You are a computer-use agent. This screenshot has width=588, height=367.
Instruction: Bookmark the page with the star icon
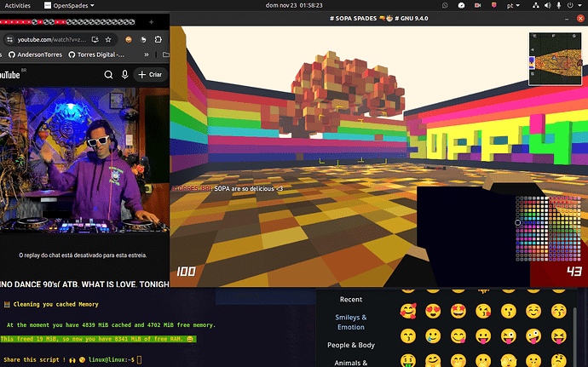(107, 40)
